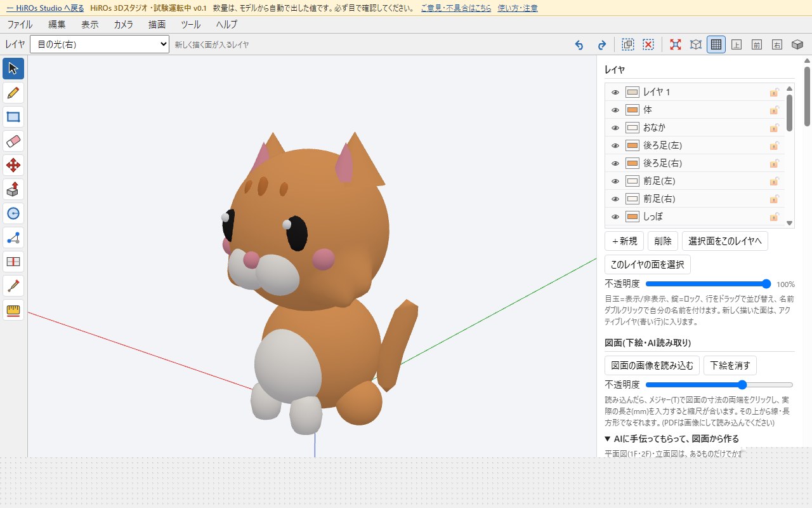This screenshot has height=508, width=812.
Task: Undo the last action
Action: point(579,44)
